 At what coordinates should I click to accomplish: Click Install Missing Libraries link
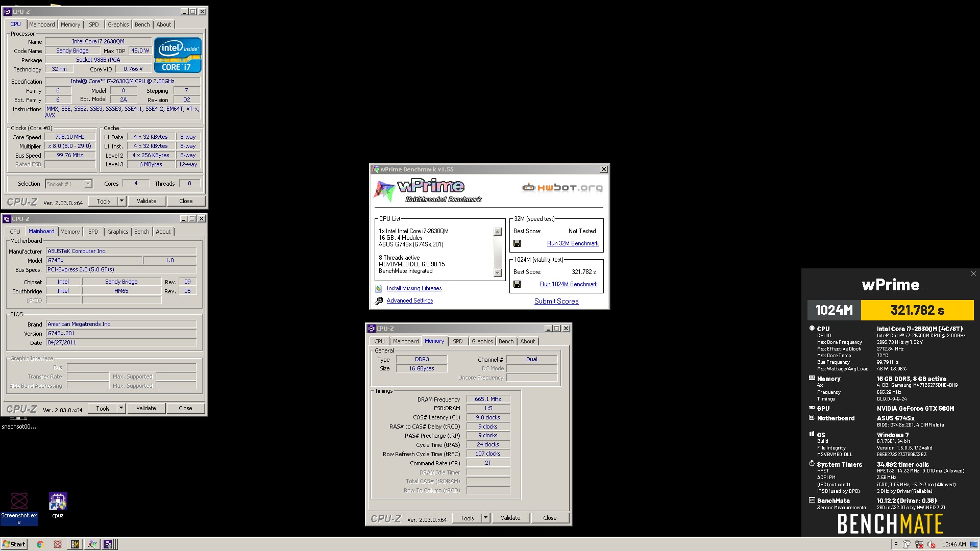coord(414,289)
